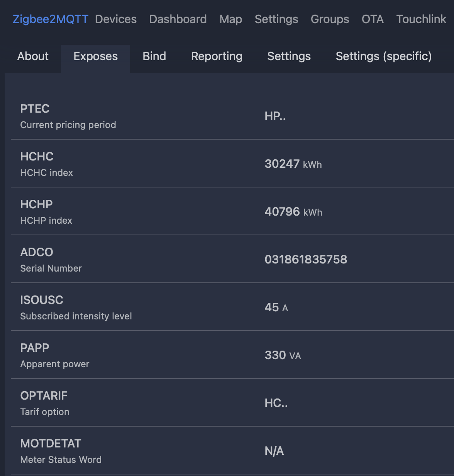Open the network Map page
Screen dimensions: 454x476
tap(231, 19)
